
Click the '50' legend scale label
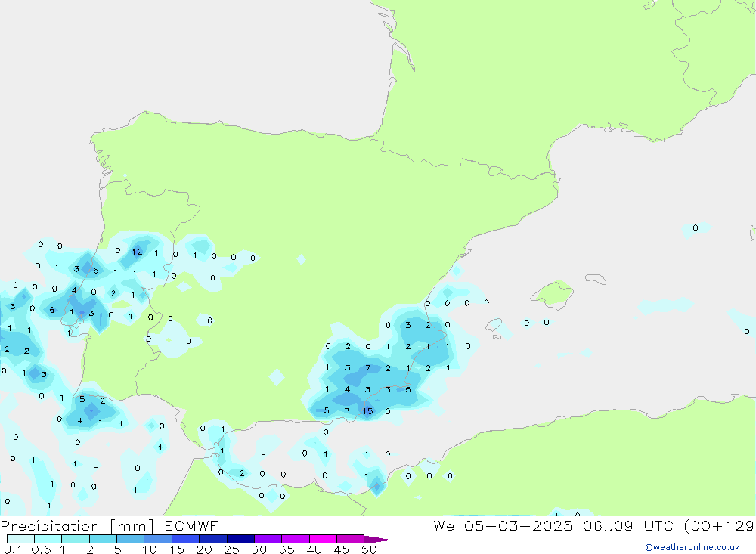pyautogui.click(x=369, y=549)
